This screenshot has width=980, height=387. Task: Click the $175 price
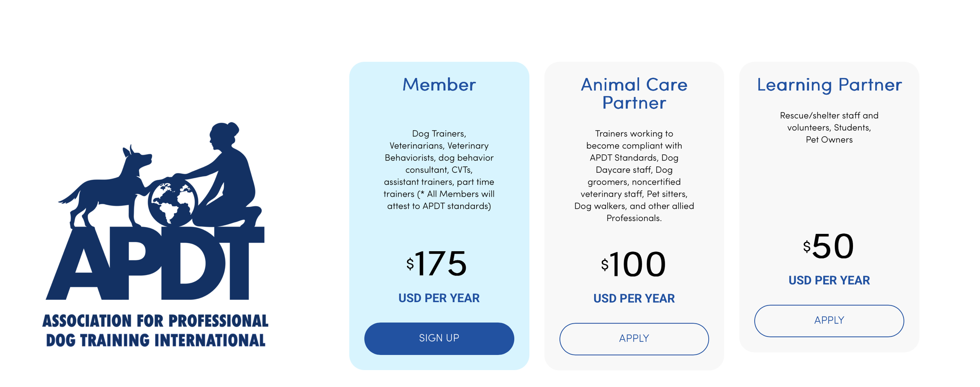pos(437,264)
